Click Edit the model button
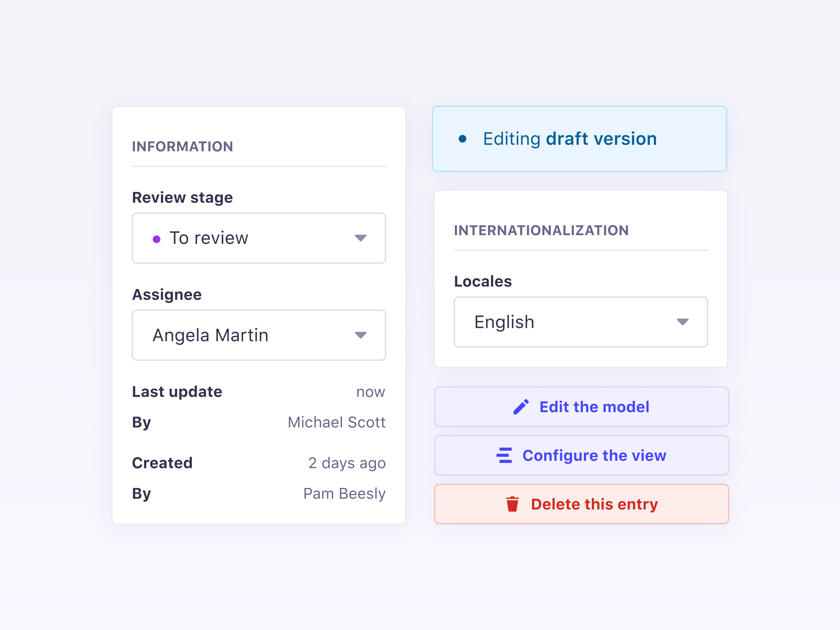Viewport: 840px width, 630px height. [581, 406]
